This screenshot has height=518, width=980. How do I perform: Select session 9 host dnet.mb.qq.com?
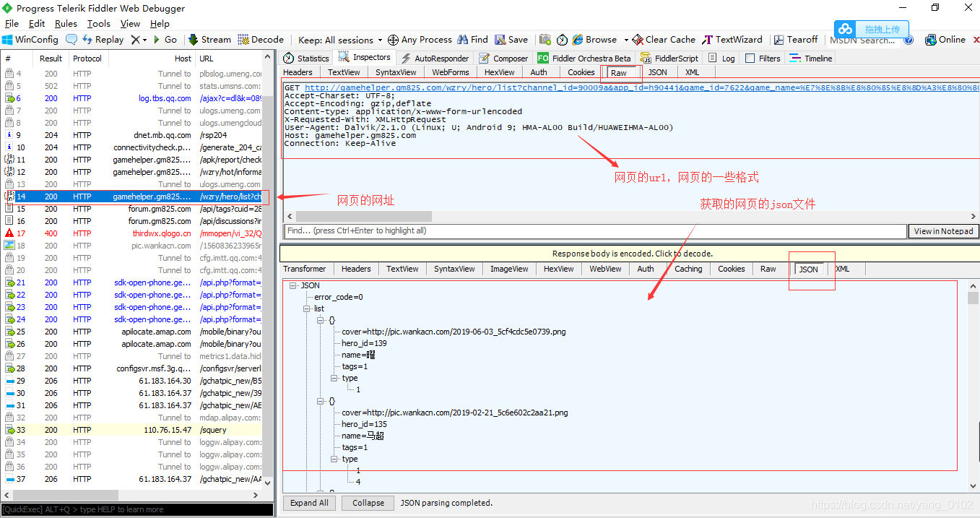133,135
